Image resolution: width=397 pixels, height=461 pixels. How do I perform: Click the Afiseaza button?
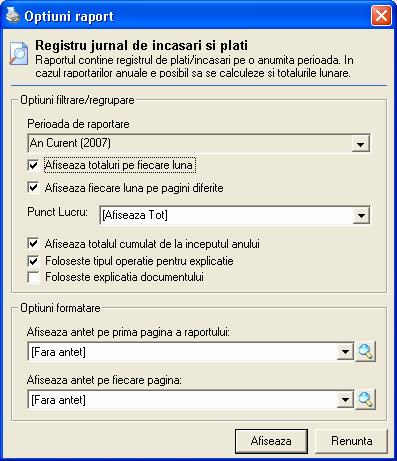tap(271, 441)
